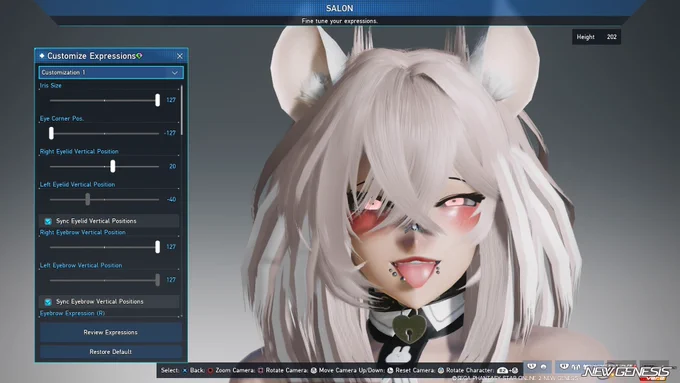Click the Iris Size slider handle
The height and width of the screenshot is (383, 680).
point(157,100)
